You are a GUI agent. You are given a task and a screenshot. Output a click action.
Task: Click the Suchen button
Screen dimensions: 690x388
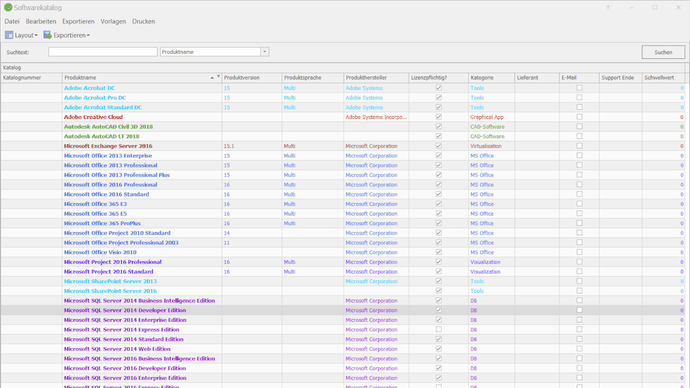(663, 52)
